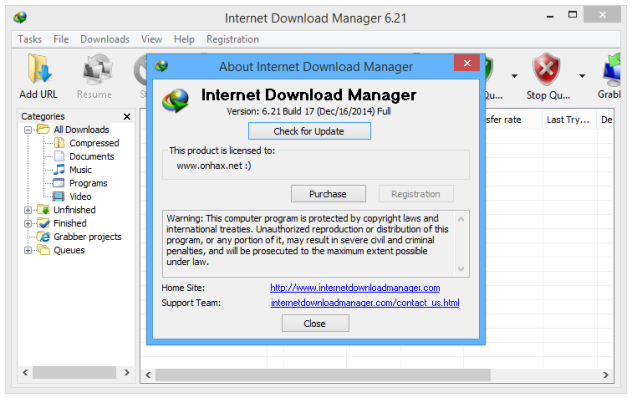Click the Purchase button
632x398 pixels.
click(328, 194)
